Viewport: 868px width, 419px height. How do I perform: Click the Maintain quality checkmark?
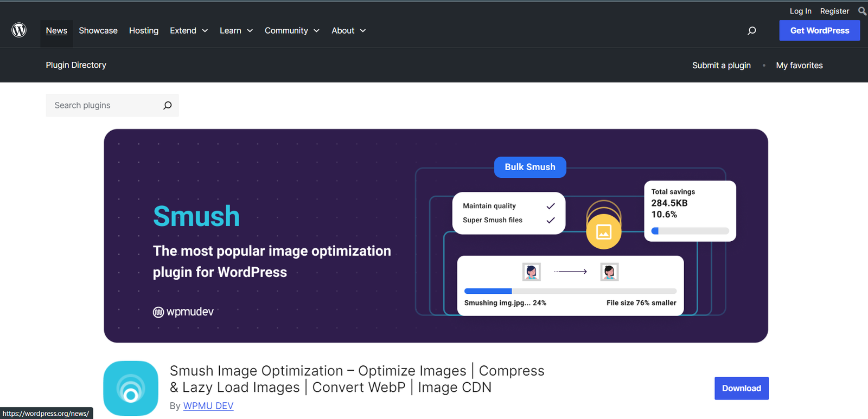551,206
